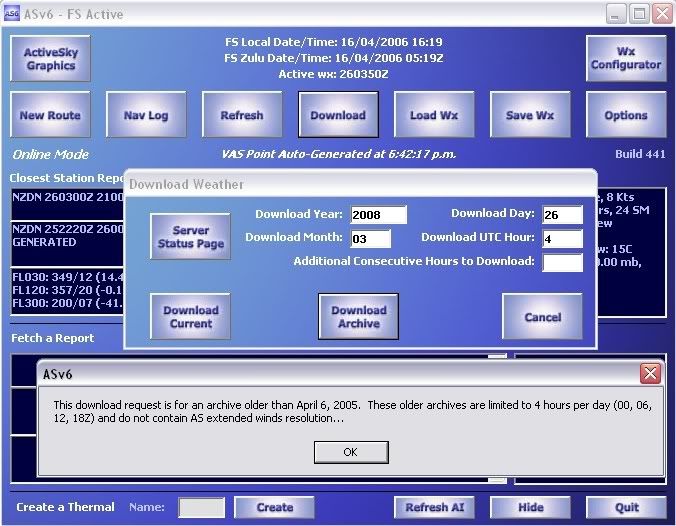Click the New Route button
The image size is (676, 526).
click(x=50, y=115)
